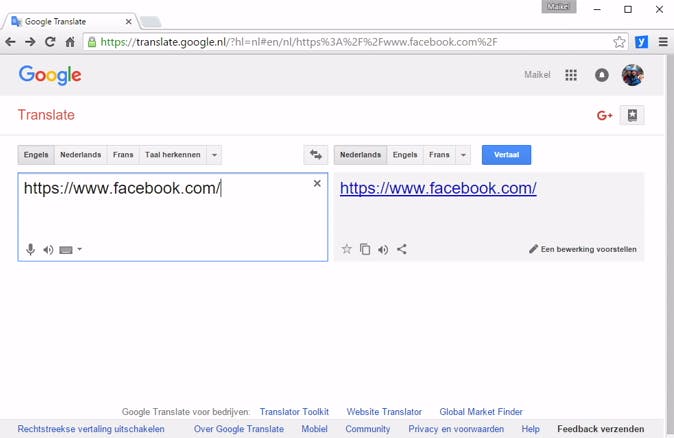Open the Phrasebook star-book icon
Viewport: 674px width, 438px height.
pos(632,115)
